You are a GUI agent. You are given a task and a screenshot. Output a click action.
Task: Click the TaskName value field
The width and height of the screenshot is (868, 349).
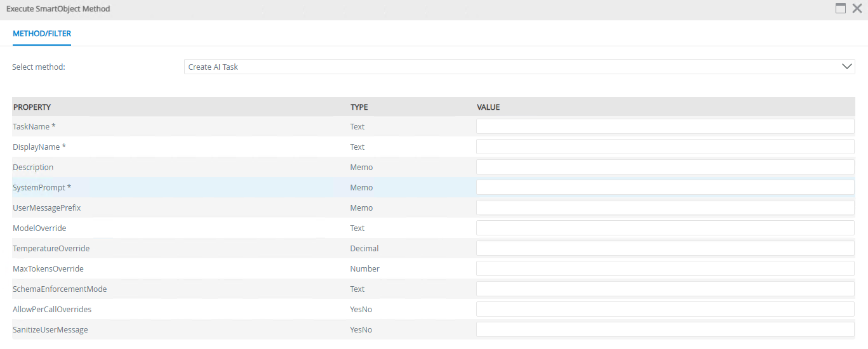(665, 126)
